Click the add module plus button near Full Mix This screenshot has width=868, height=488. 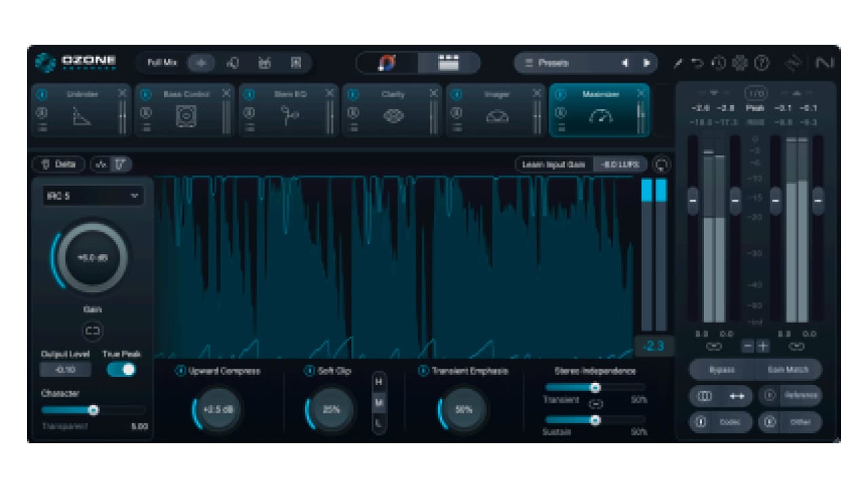click(x=201, y=62)
